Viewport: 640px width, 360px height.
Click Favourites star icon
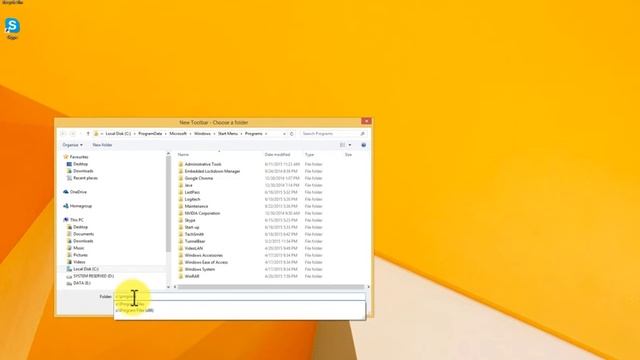[66, 157]
